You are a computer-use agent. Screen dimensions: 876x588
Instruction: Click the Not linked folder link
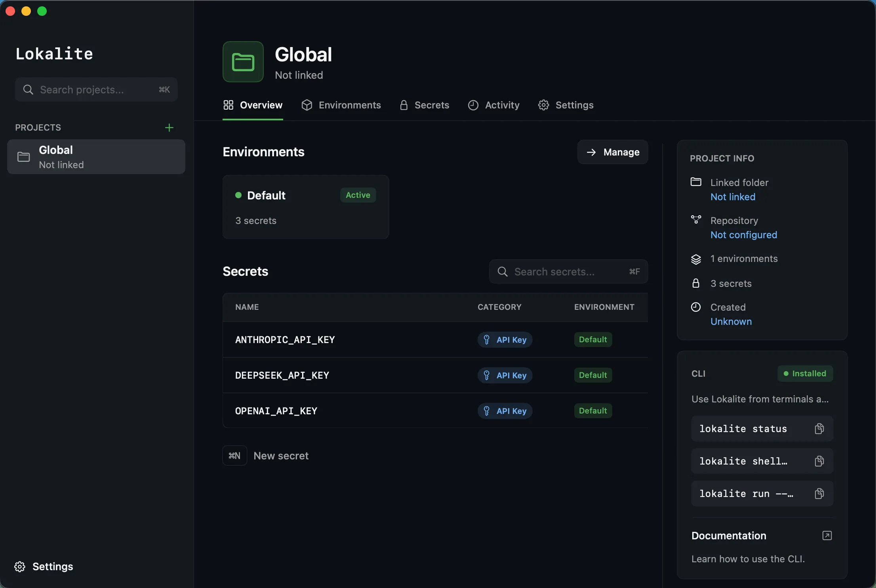(733, 197)
